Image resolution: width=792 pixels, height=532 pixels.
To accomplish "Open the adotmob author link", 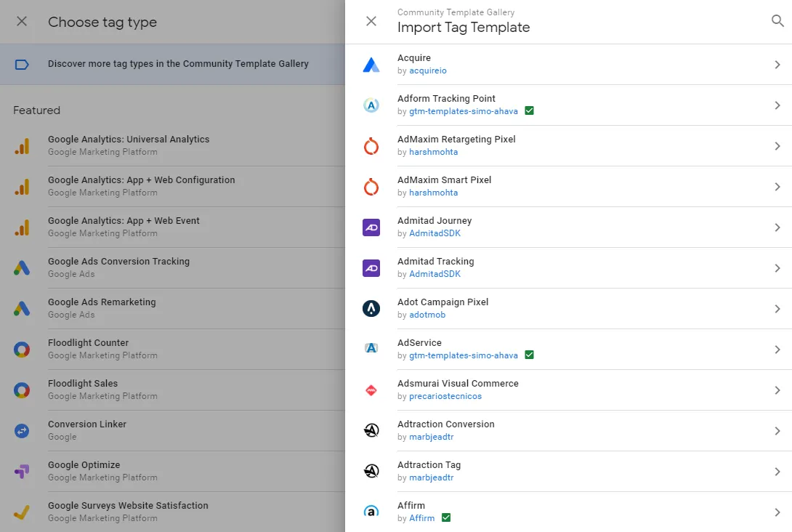I will [x=427, y=315].
